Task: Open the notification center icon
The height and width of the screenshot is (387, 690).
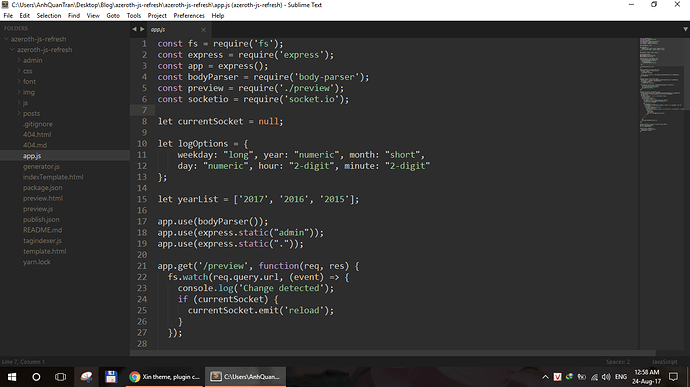Action: (673, 377)
